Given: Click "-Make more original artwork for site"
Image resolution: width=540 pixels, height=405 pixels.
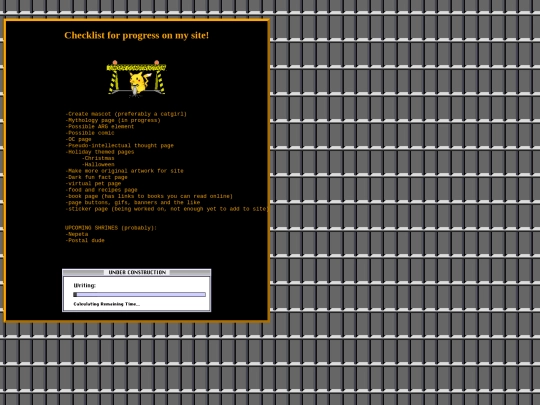Looking at the screenshot, I should (x=124, y=171).
